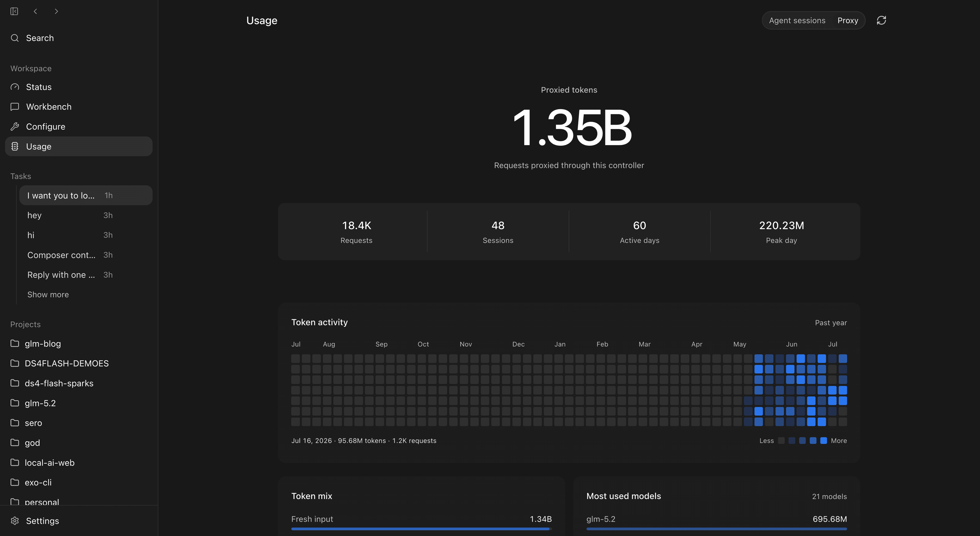Open the sero project
980x536 pixels.
point(79,423)
